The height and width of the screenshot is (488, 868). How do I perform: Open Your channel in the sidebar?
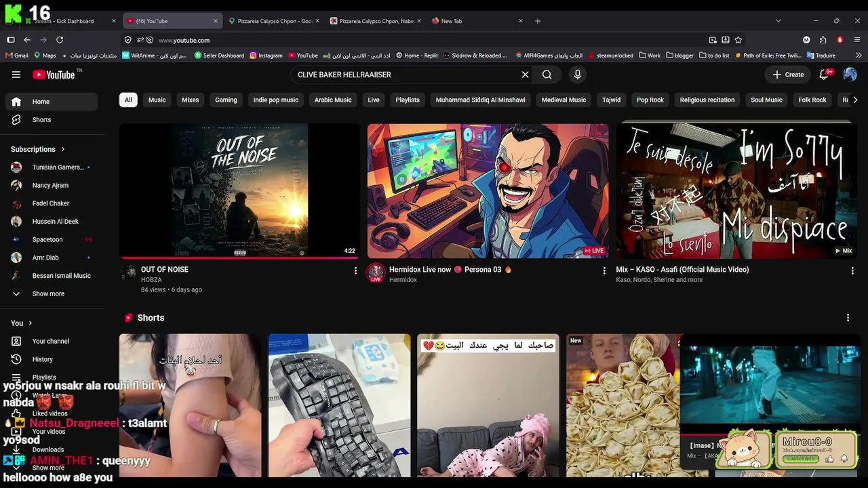click(52, 341)
